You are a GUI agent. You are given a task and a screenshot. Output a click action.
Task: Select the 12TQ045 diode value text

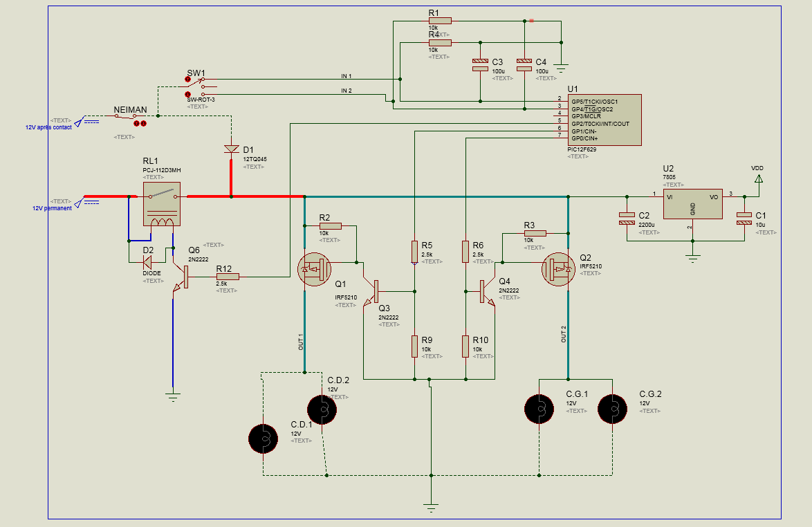point(255,159)
